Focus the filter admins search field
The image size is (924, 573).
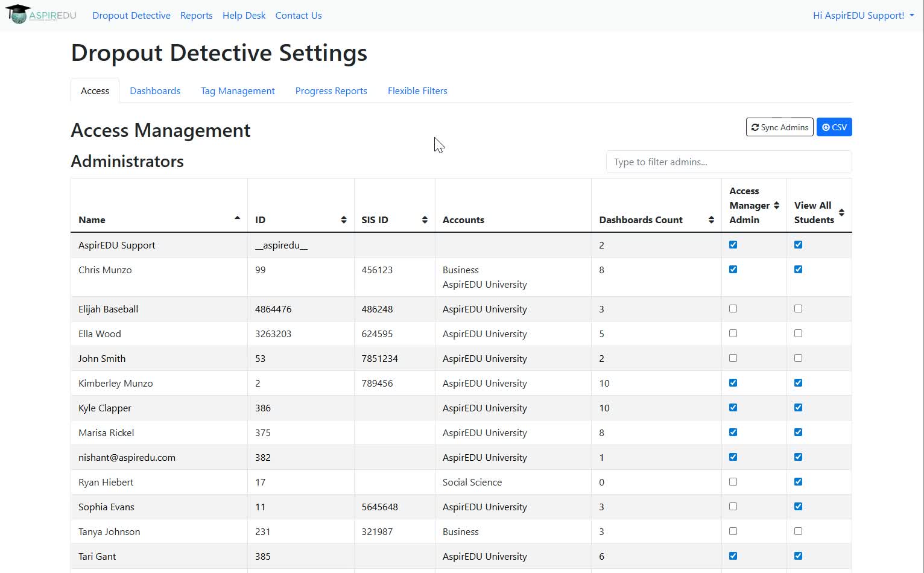coord(729,162)
